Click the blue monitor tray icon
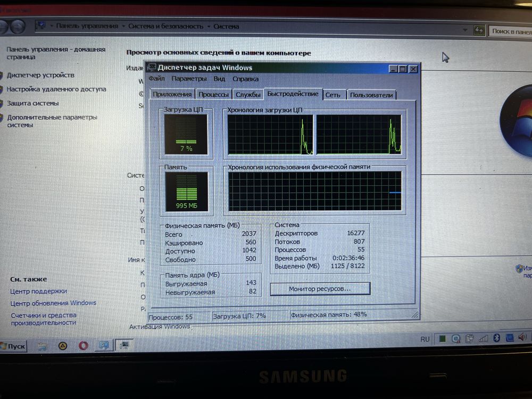 click(510, 337)
